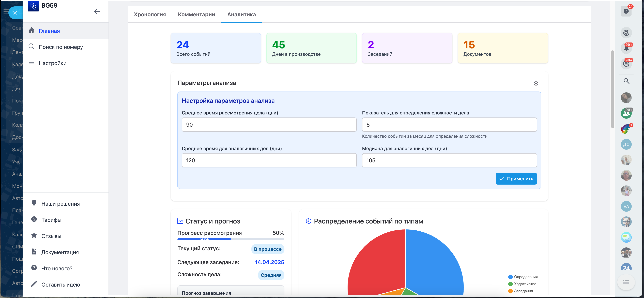Toggle the Ходатайства legend item

tap(522, 284)
